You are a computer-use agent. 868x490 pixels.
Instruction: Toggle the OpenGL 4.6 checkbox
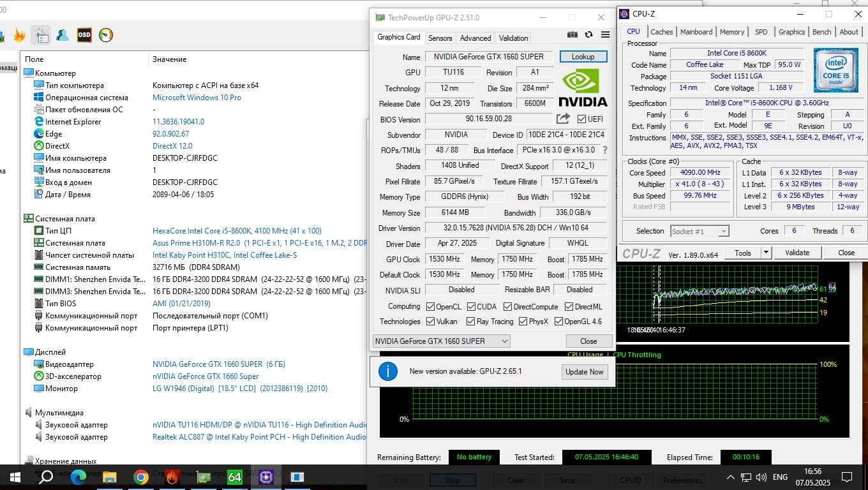[558, 322]
